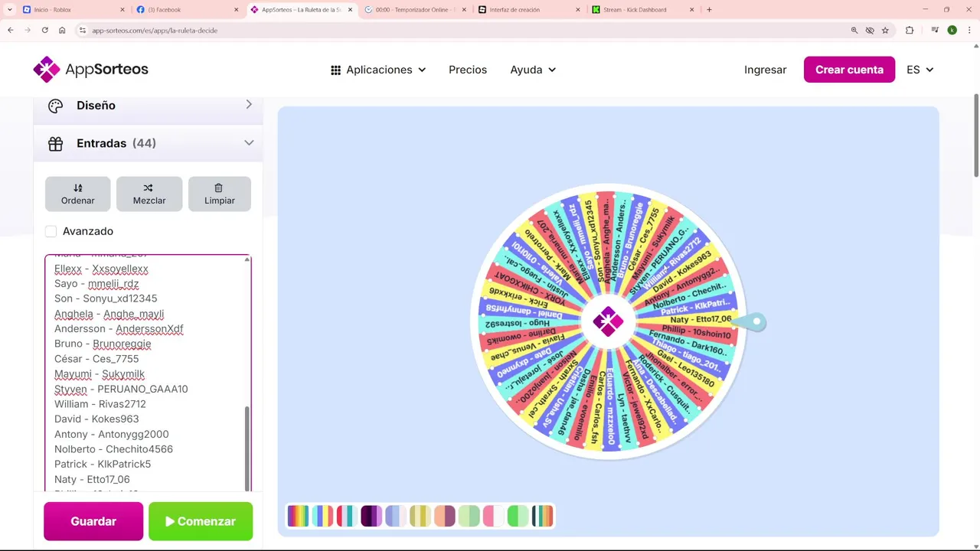
Task: Open the Aplicaciones grid menu
Action: point(378,70)
